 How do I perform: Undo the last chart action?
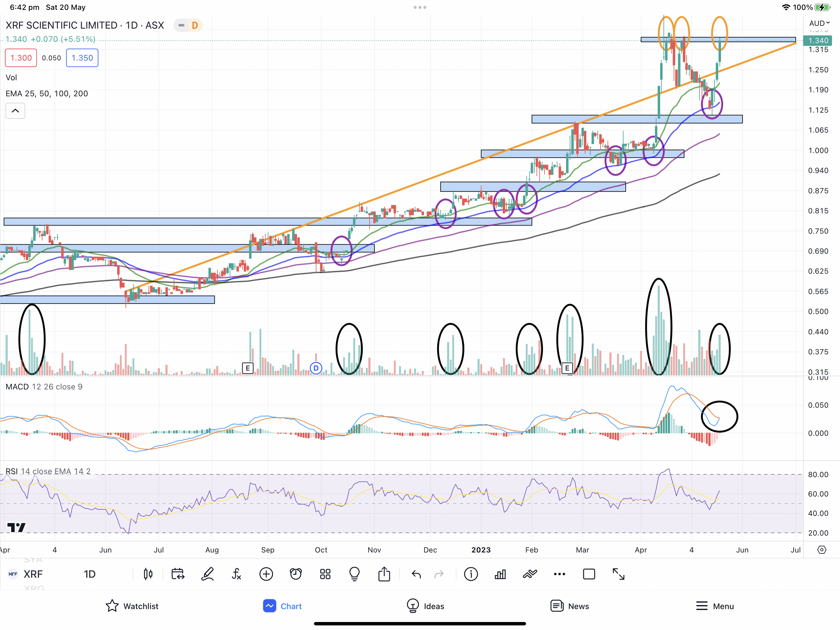click(x=416, y=574)
